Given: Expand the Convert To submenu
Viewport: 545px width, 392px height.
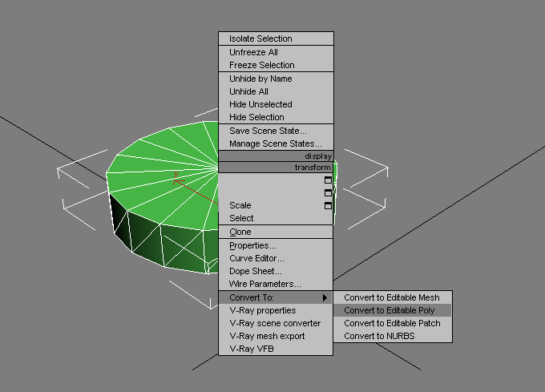Looking at the screenshot, I should pos(275,297).
